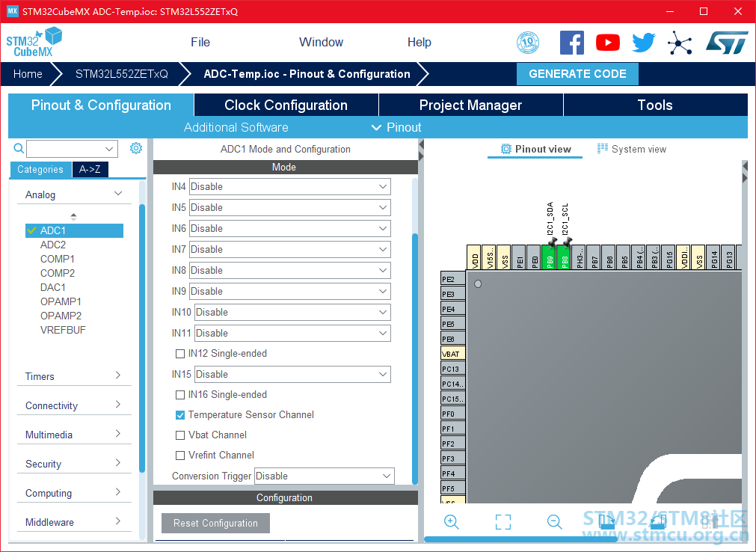The width and height of the screenshot is (756, 552).
Task: Click the PE2 pin
Action: point(452,279)
